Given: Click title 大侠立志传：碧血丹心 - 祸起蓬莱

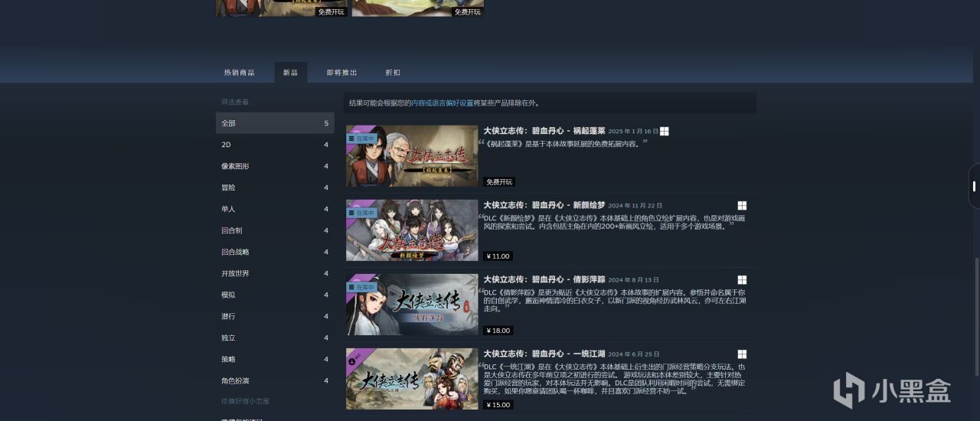Looking at the screenshot, I should [544, 131].
